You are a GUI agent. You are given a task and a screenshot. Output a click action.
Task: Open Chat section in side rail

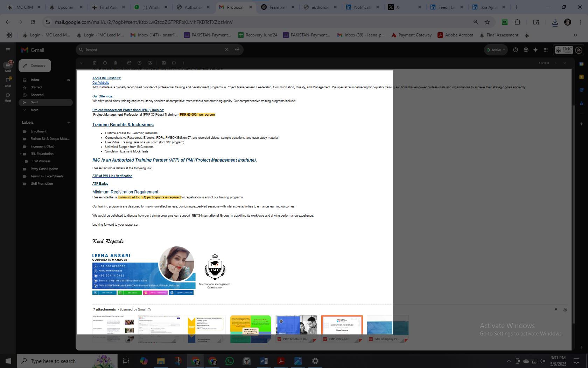(x=8, y=82)
